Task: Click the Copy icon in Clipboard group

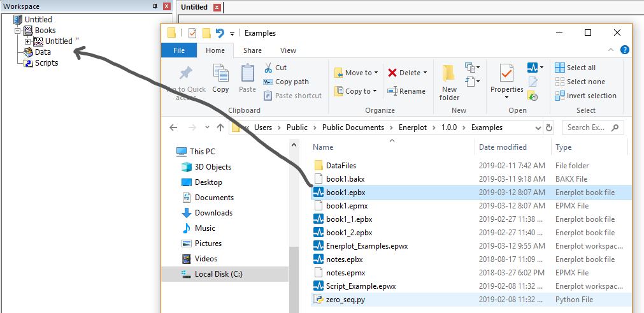Action: 220,75
